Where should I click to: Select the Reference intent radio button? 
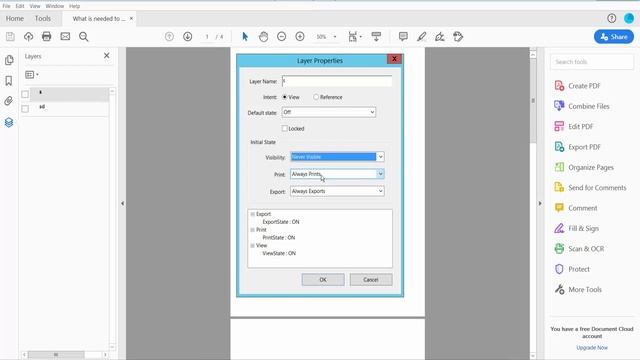click(316, 97)
